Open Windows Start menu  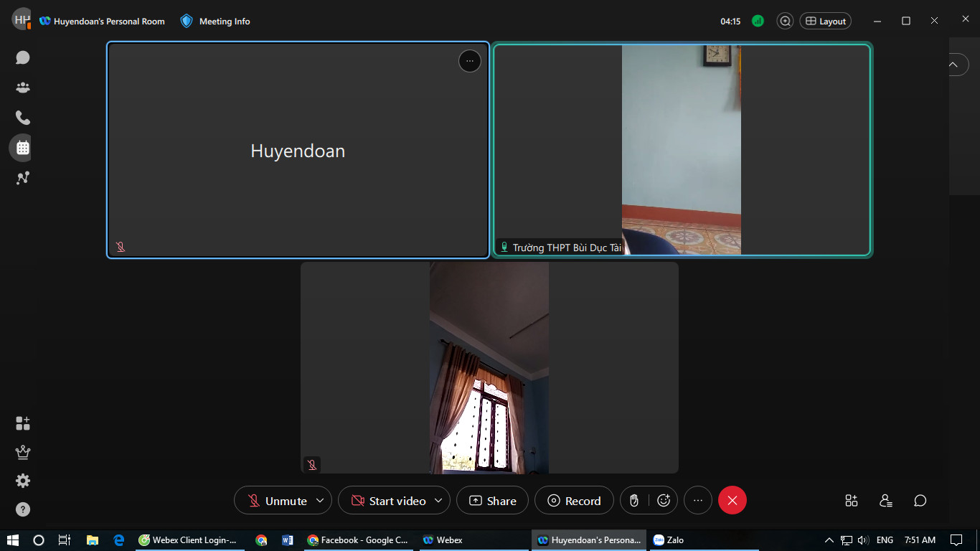pos(13,540)
